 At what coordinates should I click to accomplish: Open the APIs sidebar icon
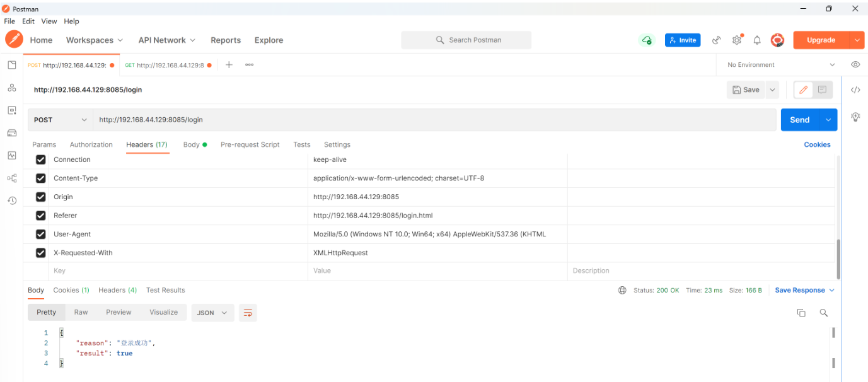[x=11, y=88]
